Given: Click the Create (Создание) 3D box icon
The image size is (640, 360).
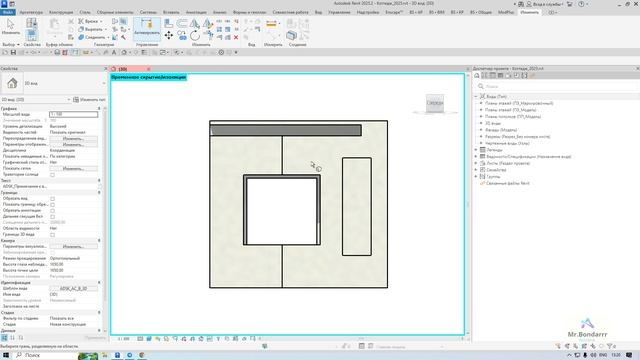Looking at the screenshot, I should point(291,36).
